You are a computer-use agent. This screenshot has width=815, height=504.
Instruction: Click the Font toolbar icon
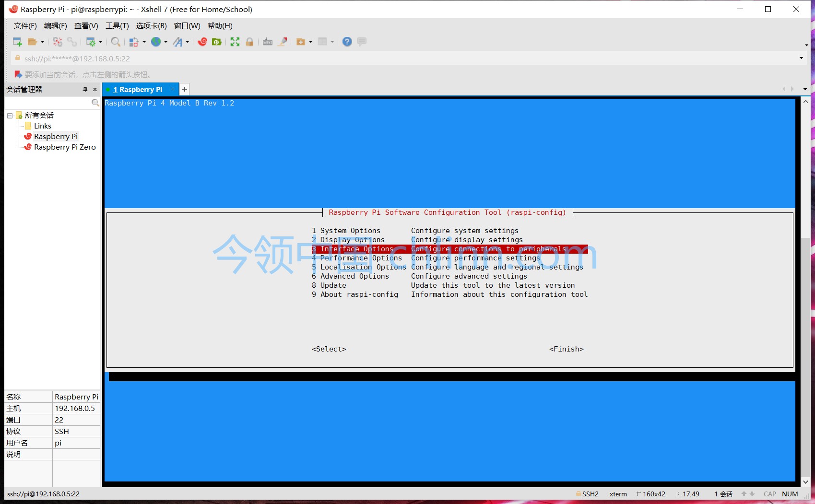(x=177, y=42)
